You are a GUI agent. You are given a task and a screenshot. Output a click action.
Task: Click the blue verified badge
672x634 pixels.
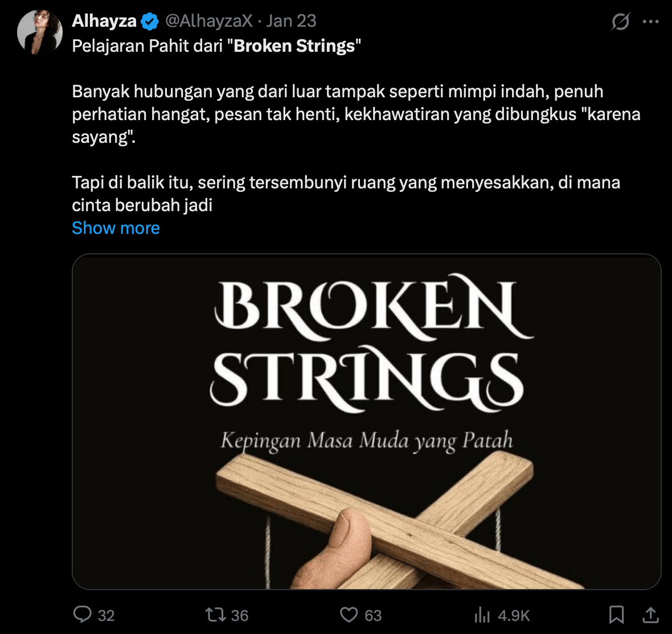click(x=150, y=22)
